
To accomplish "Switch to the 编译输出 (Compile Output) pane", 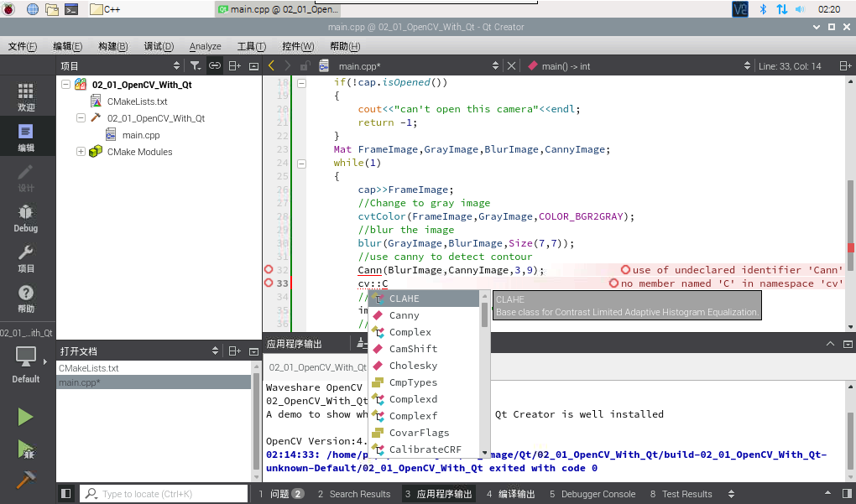I will pos(510,494).
